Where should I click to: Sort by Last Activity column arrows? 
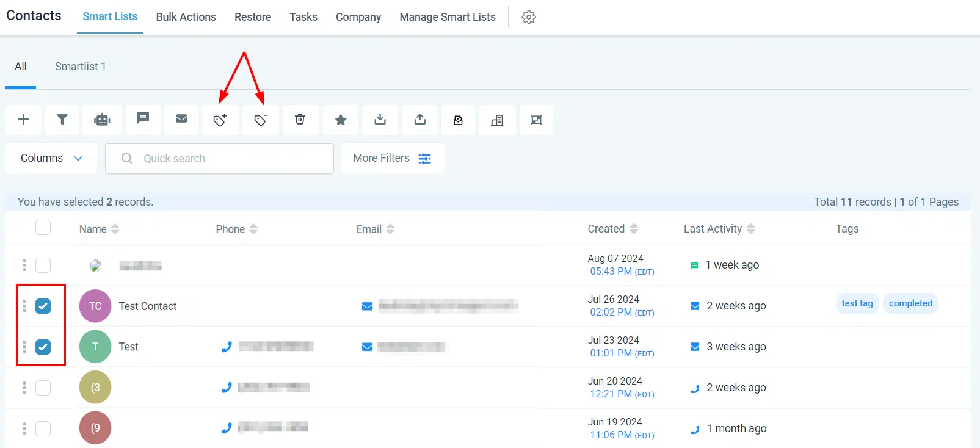click(751, 229)
